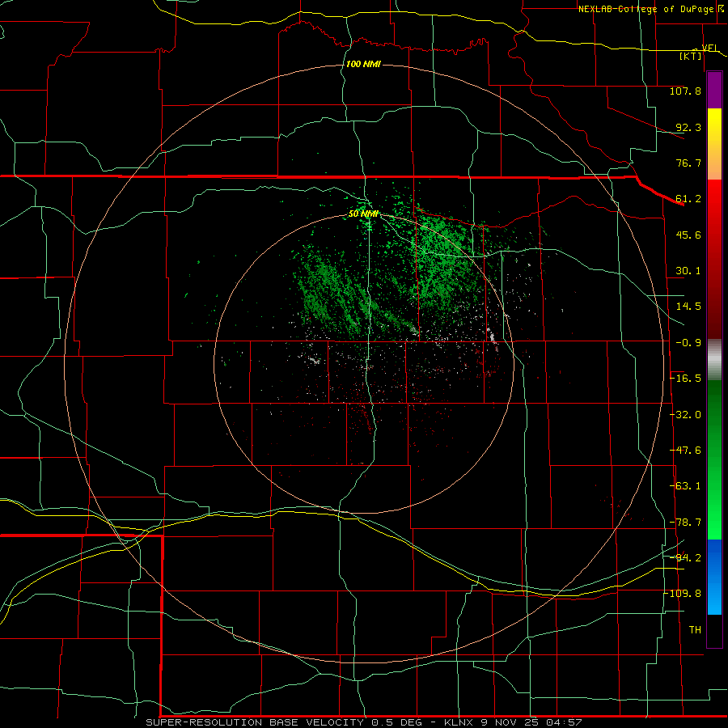Click the [KT] units label
728x728 pixels.
(x=691, y=56)
